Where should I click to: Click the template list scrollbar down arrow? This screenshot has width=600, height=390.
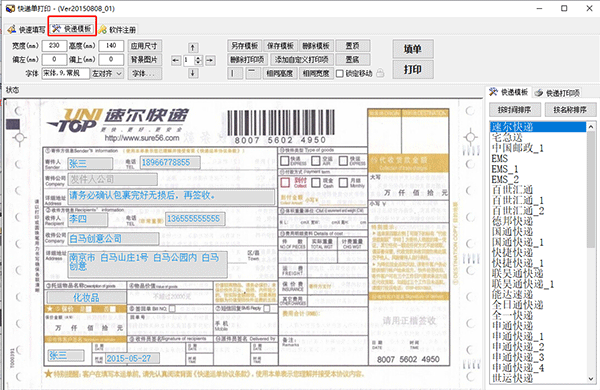591,379
